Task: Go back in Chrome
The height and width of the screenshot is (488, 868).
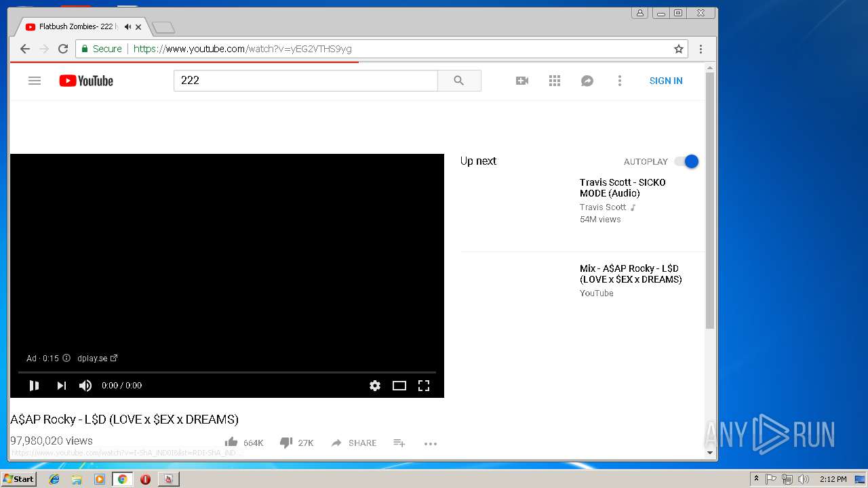Action: tap(25, 49)
